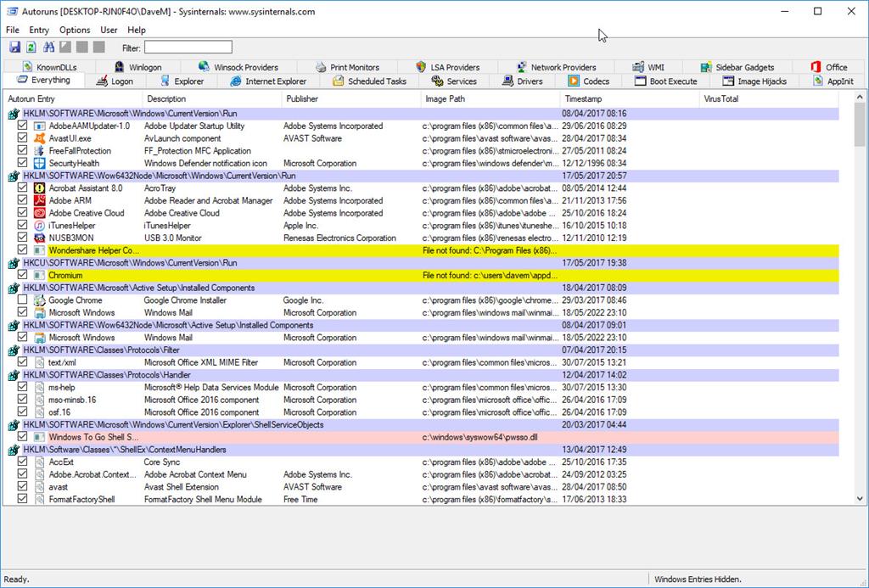This screenshot has height=588, width=869.
Task: Click the Save floppy disk toolbar icon
Action: coord(15,48)
